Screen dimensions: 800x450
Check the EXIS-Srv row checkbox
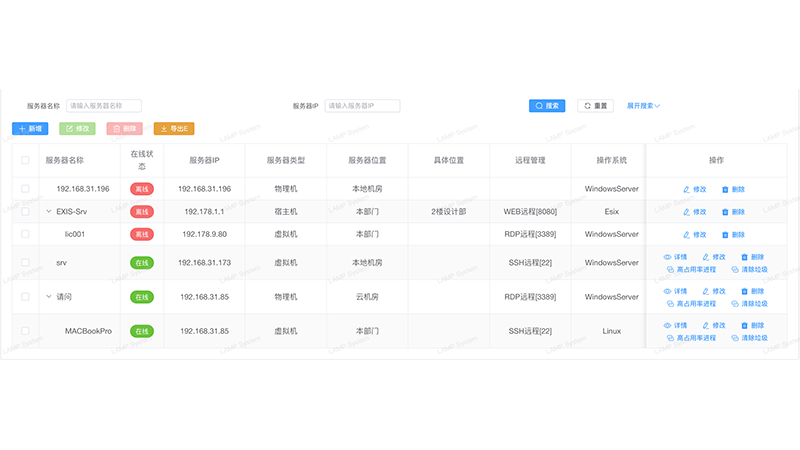25,211
